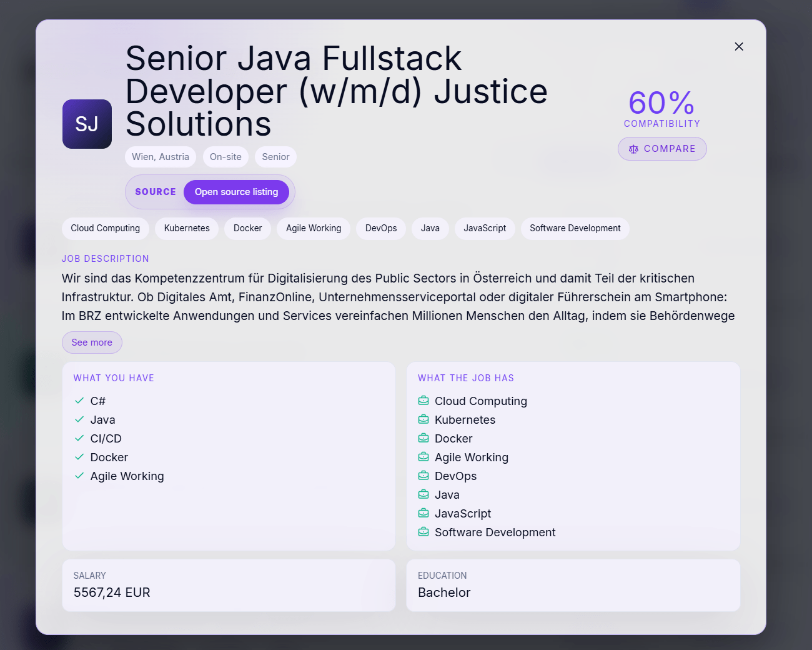Click the checkmark next to CI/CD

79,438
